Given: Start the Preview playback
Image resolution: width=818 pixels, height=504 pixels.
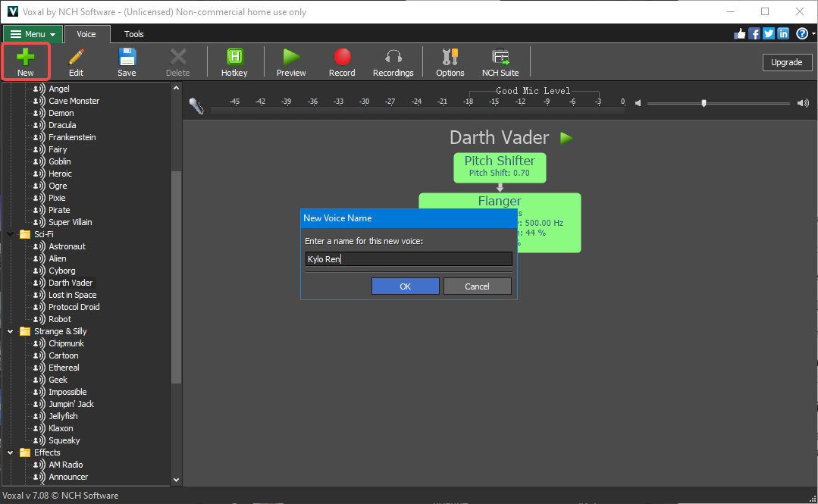Looking at the screenshot, I should click(291, 61).
